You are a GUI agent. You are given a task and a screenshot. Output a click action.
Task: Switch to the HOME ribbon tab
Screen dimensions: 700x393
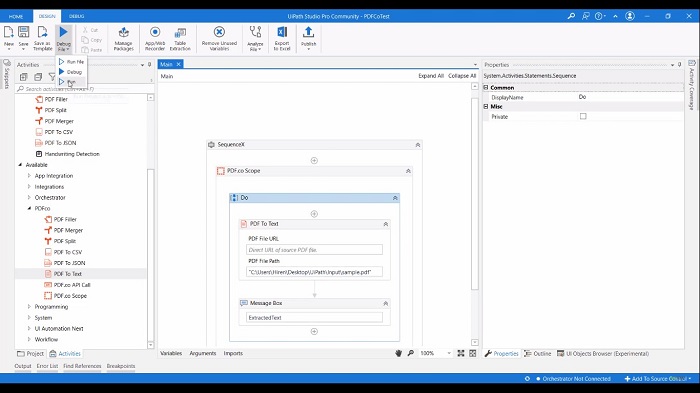(16, 17)
